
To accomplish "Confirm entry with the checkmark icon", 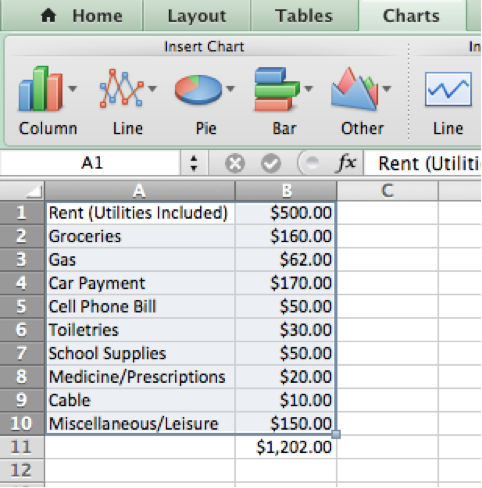I will pyautogui.click(x=271, y=163).
